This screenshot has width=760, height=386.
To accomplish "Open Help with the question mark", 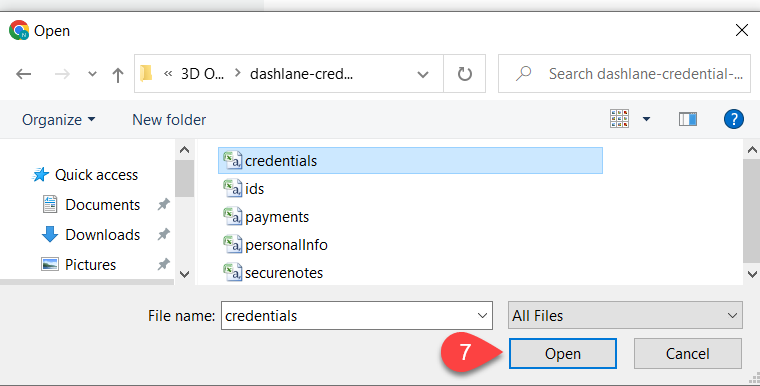I will click(x=733, y=119).
